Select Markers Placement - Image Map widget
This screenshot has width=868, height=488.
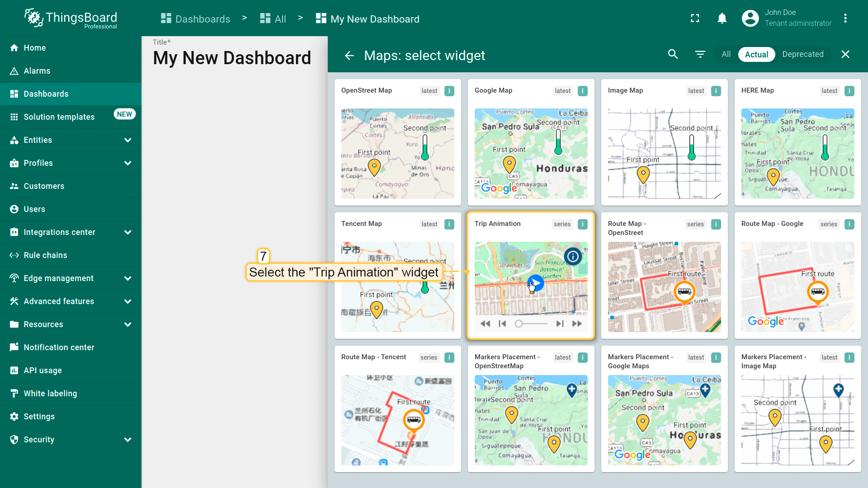(798, 409)
